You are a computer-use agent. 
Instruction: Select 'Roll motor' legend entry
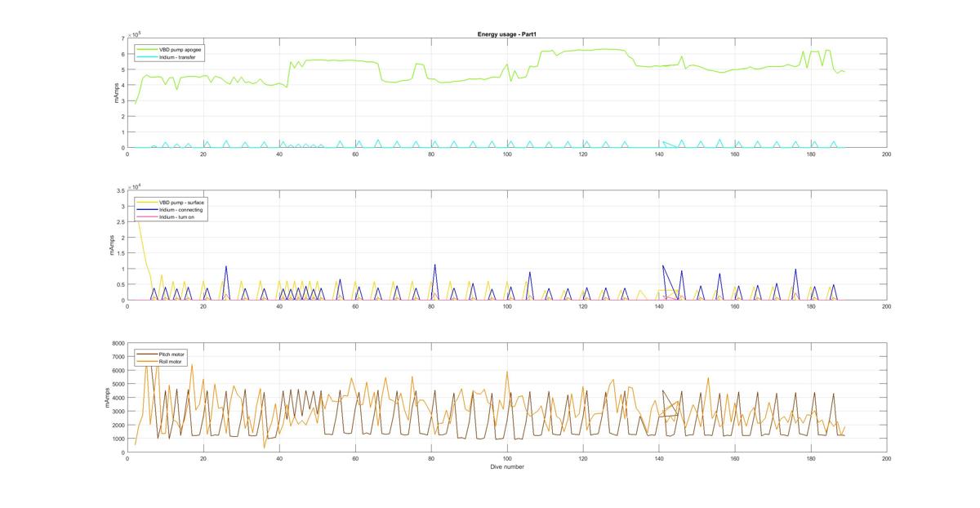(171, 360)
